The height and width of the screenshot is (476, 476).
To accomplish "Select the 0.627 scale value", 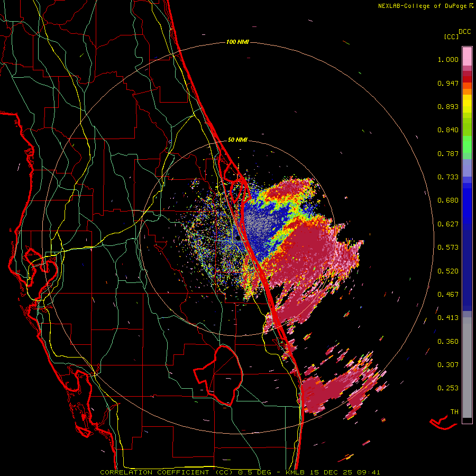I will tap(448, 224).
